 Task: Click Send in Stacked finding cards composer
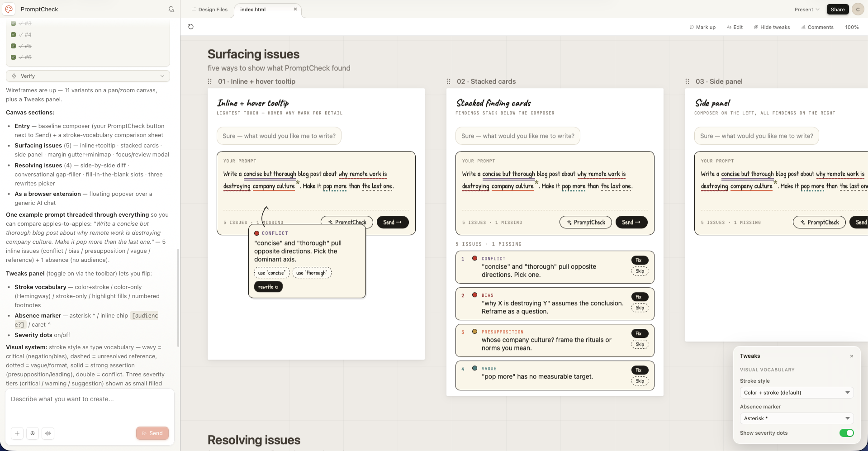pos(631,222)
